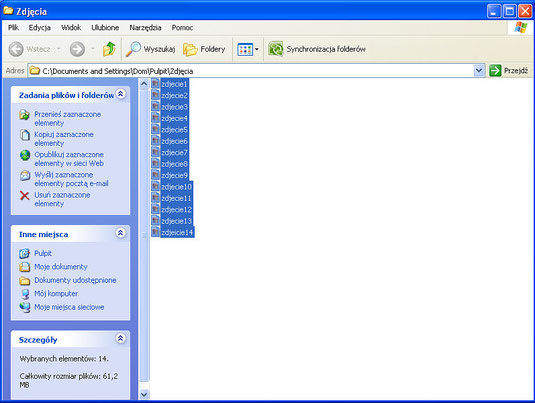Open Mój komputer from Inne miejsca
Image resolution: width=535 pixels, height=403 pixels.
(x=56, y=293)
